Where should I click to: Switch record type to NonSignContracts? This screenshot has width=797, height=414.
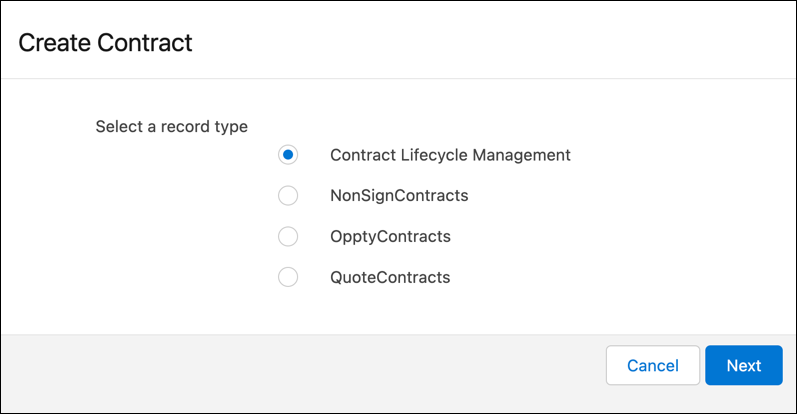pos(288,196)
